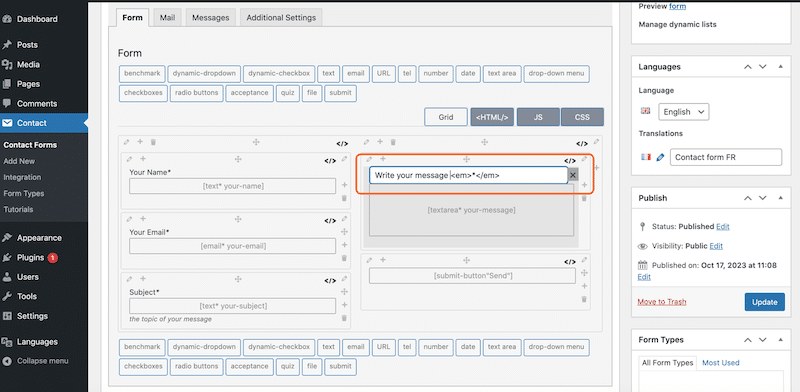800x392 pixels.
Task: Click the move handle above Subject field
Action: tap(238, 279)
